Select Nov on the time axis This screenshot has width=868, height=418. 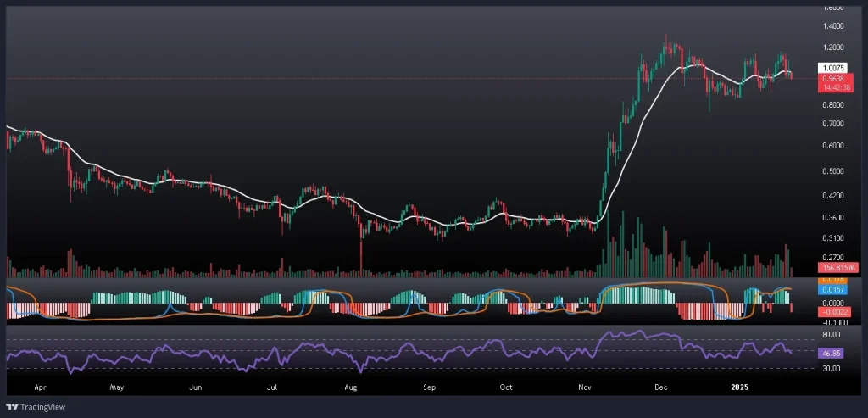pos(584,386)
